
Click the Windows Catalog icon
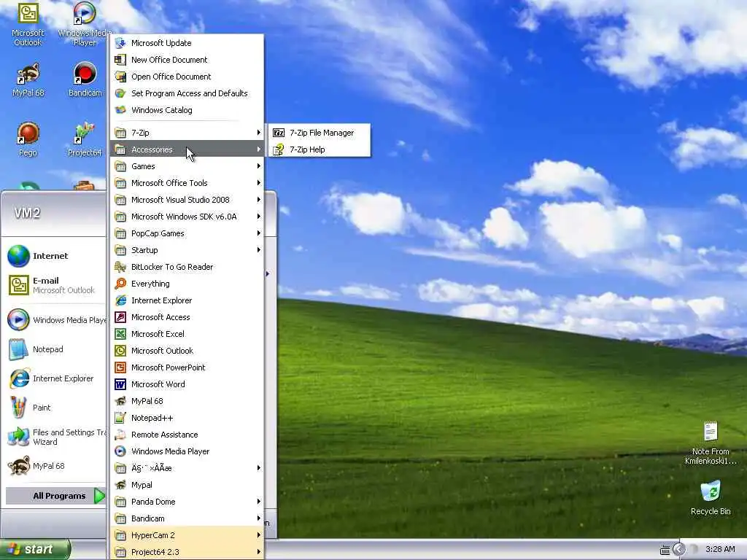click(x=120, y=110)
